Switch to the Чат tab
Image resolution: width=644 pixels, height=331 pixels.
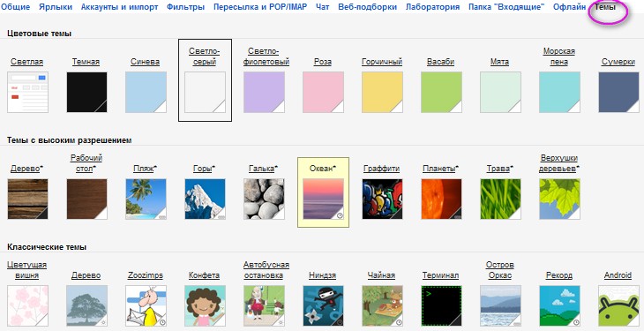coord(322,7)
